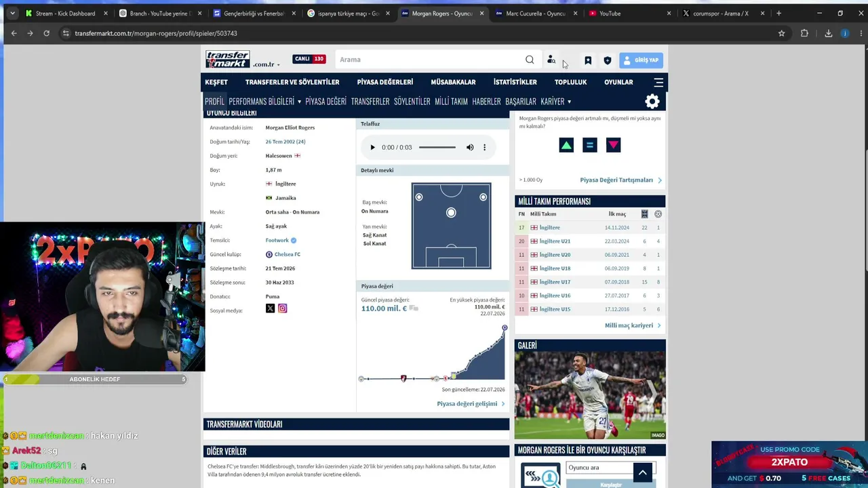Click the green up-arrow vote icon
This screenshot has height=488, width=868.
[566, 145]
